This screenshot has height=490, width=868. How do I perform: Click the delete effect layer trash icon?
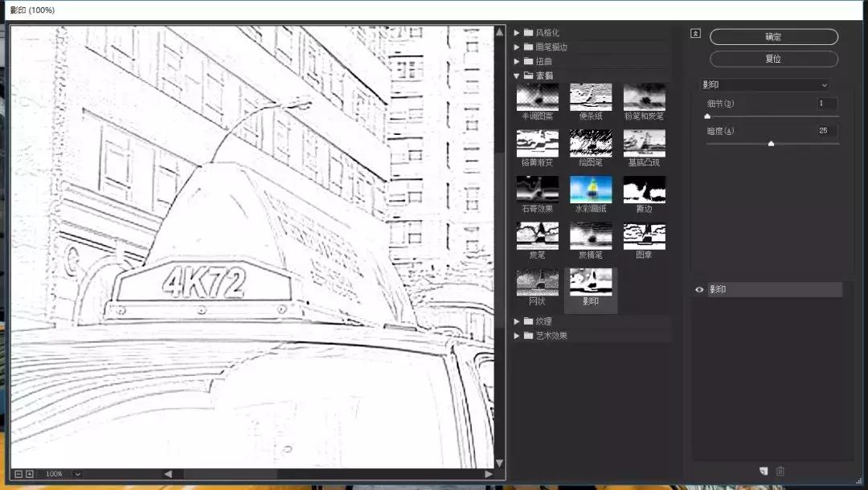click(780, 470)
